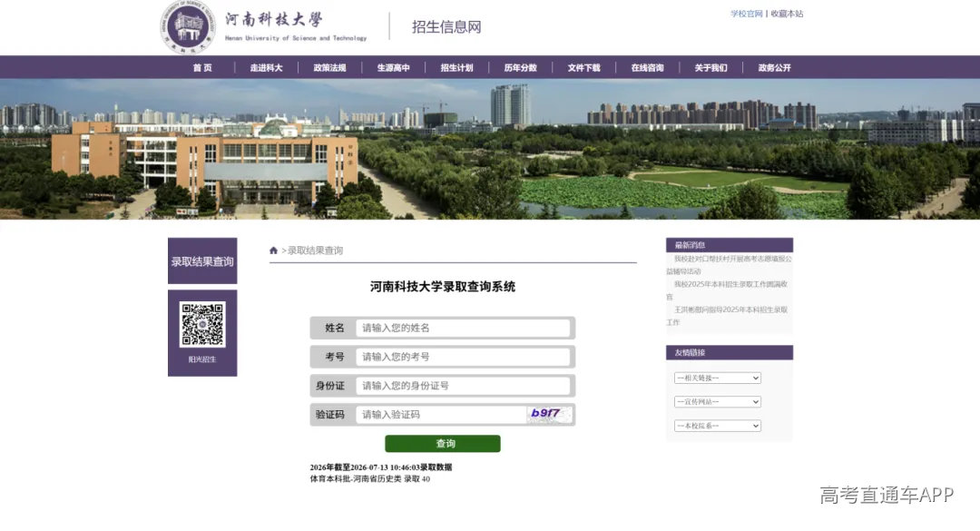Click the 最新消息 panel header

pyautogui.click(x=730, y=245)
